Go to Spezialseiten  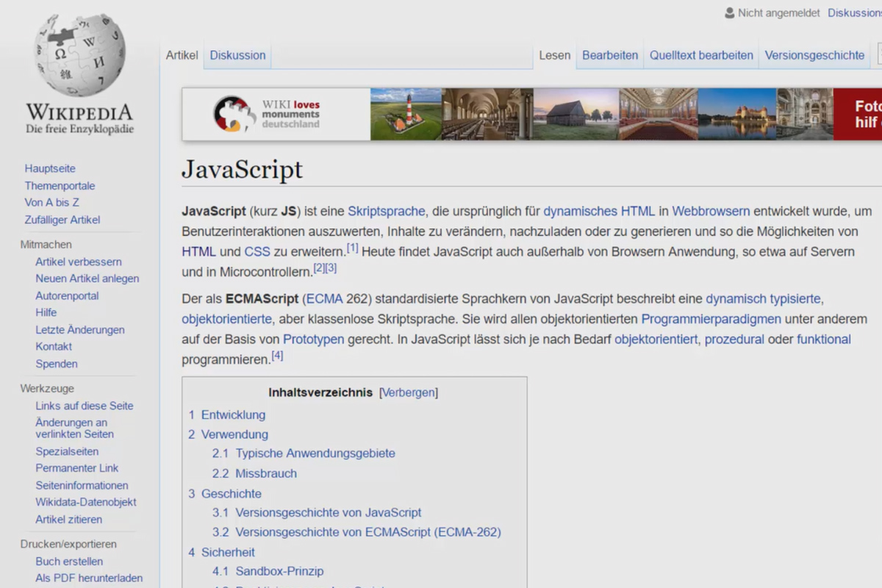click(x=67, y=451)
